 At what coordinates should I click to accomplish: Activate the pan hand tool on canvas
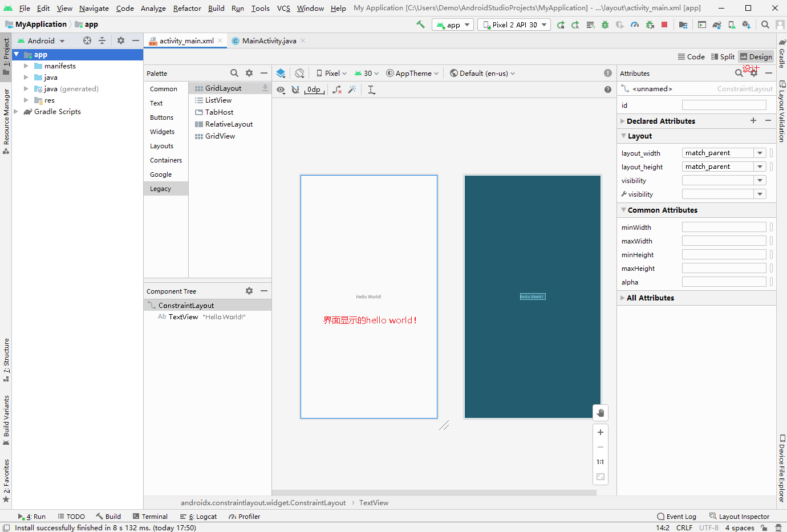tap(601, 412)
